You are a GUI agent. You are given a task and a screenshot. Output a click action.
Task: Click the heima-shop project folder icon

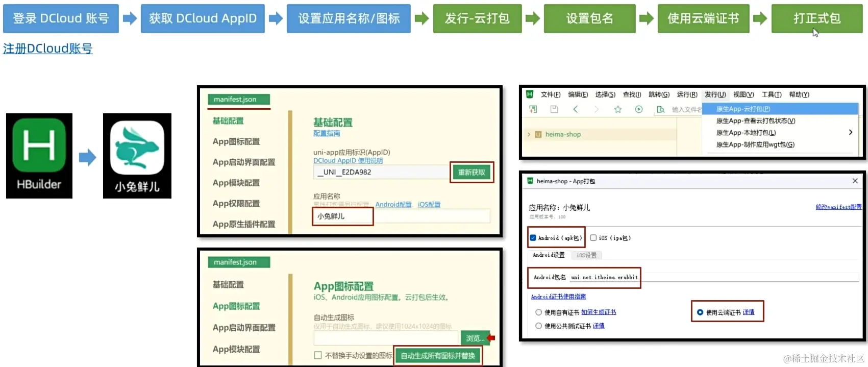click(538, 135)
